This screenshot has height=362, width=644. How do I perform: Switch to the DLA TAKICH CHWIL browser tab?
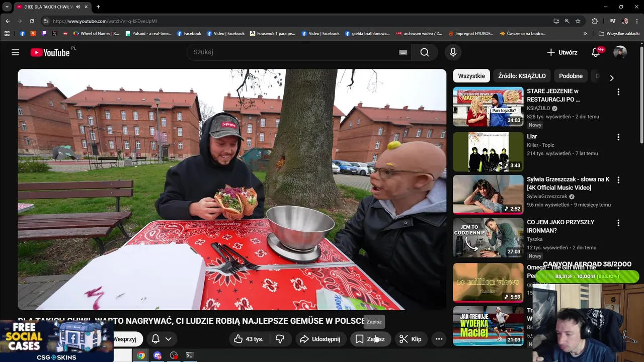pos(52,7)
